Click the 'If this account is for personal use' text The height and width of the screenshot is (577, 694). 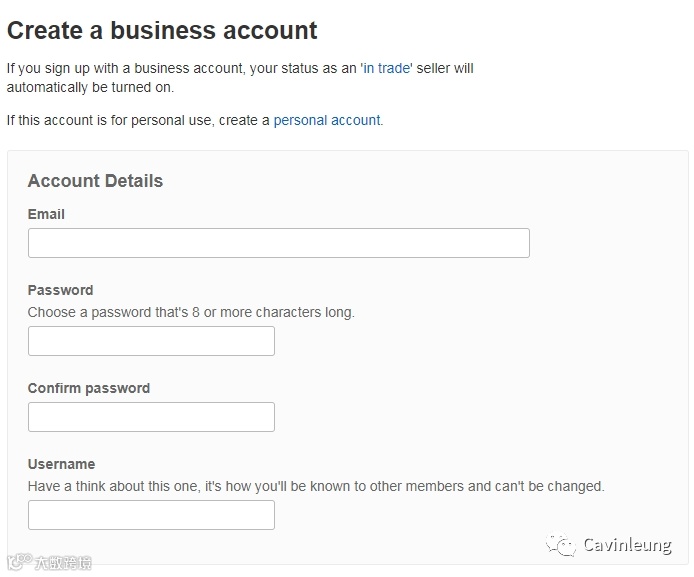(138, 120)
